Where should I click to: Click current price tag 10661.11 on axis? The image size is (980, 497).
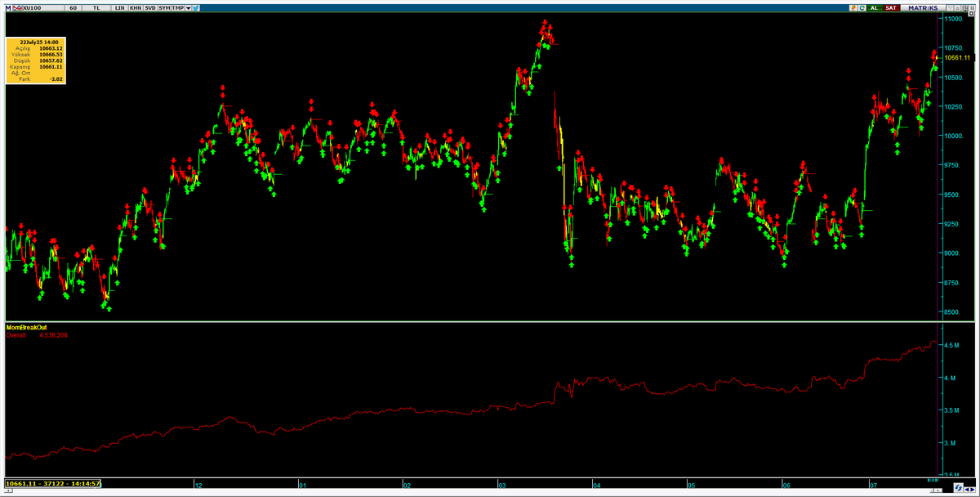(955, 58)
